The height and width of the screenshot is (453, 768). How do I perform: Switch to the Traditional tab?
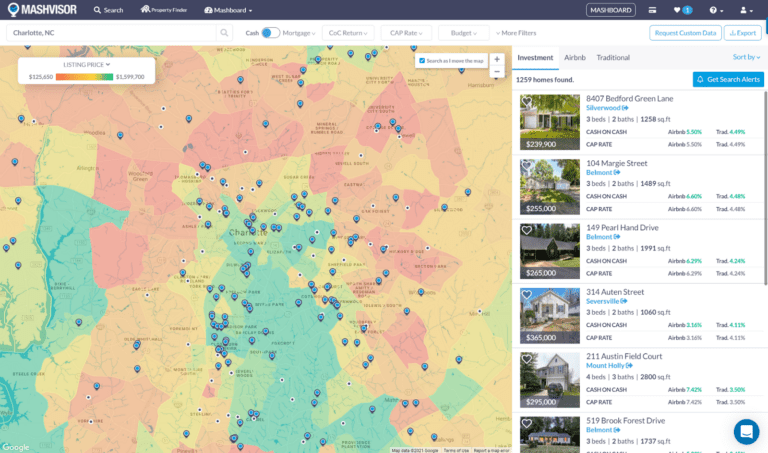[613, 58]
